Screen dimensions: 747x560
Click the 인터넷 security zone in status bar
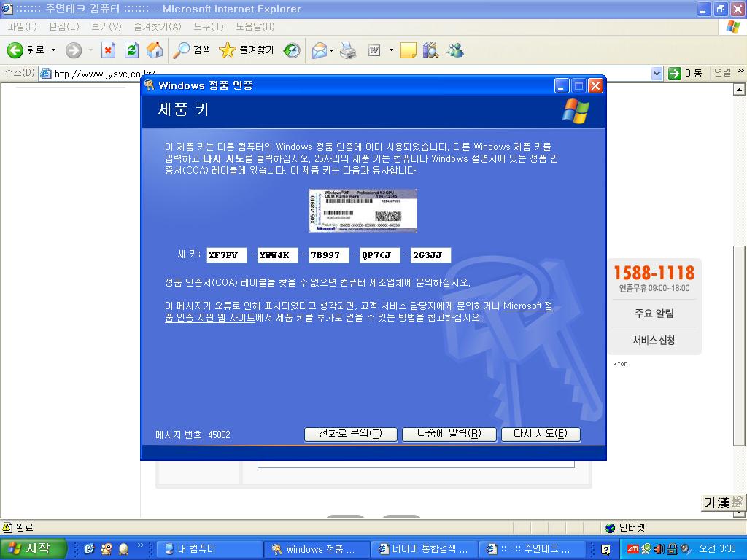click(x=625, y=528)
